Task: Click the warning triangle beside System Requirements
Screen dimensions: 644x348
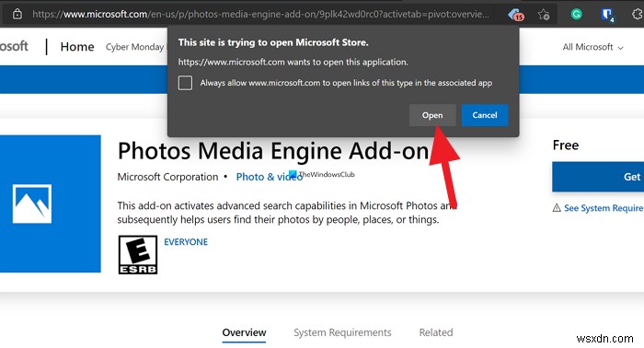Action: coord(557,208)
